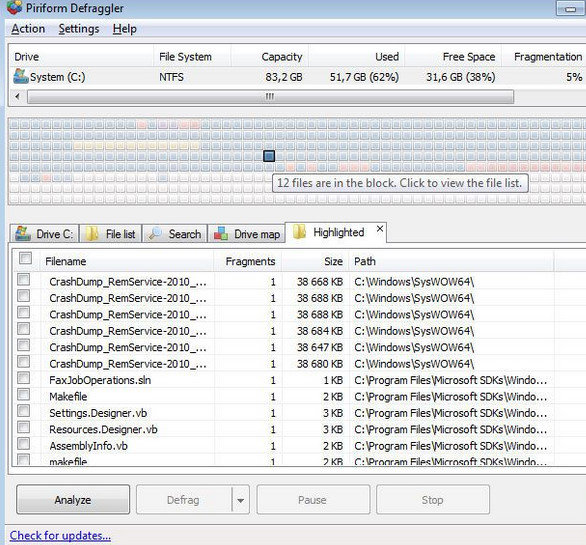
Task: Click the 31,6 GB (38%) free space value
Action: [x=460, y=77]
